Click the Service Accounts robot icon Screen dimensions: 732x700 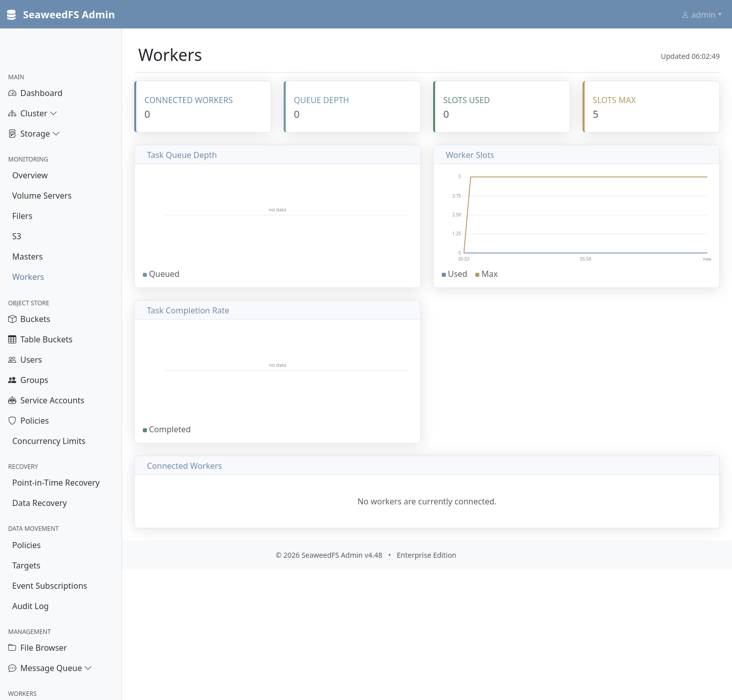(x=12, y=400)
